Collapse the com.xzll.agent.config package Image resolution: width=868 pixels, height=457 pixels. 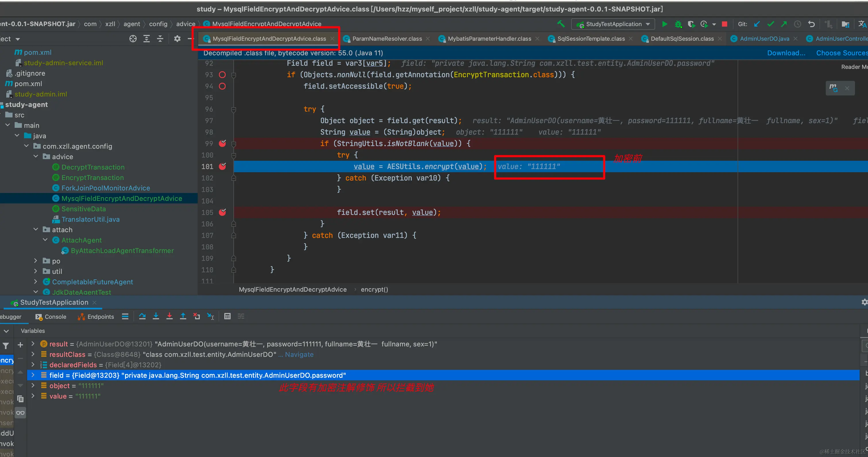(x=27, y=146)
